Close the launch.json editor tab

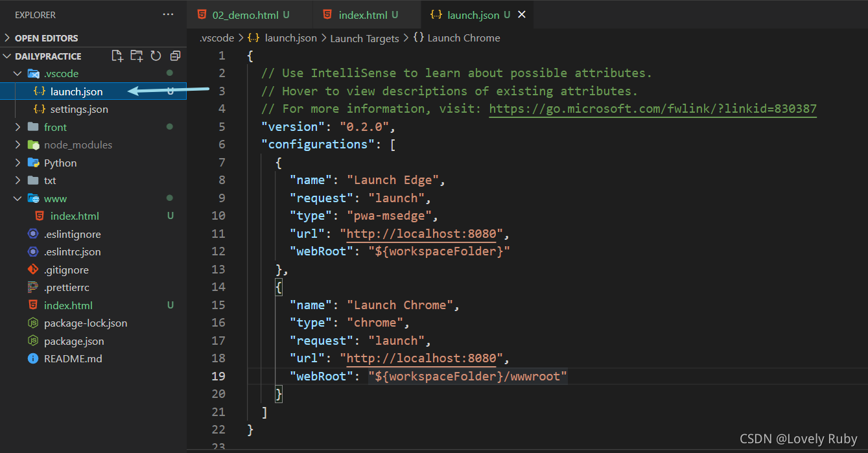(522, 14)
